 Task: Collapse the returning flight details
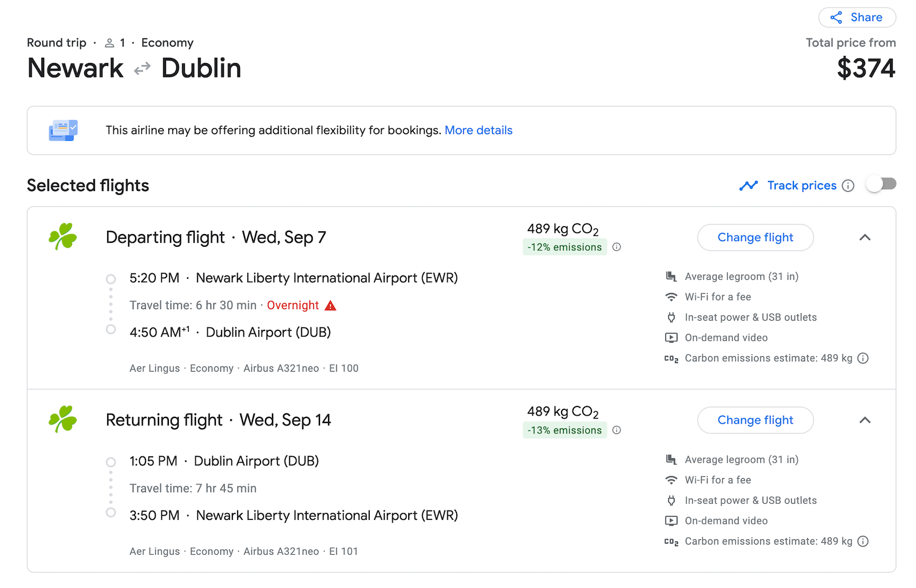pos(865,420)
